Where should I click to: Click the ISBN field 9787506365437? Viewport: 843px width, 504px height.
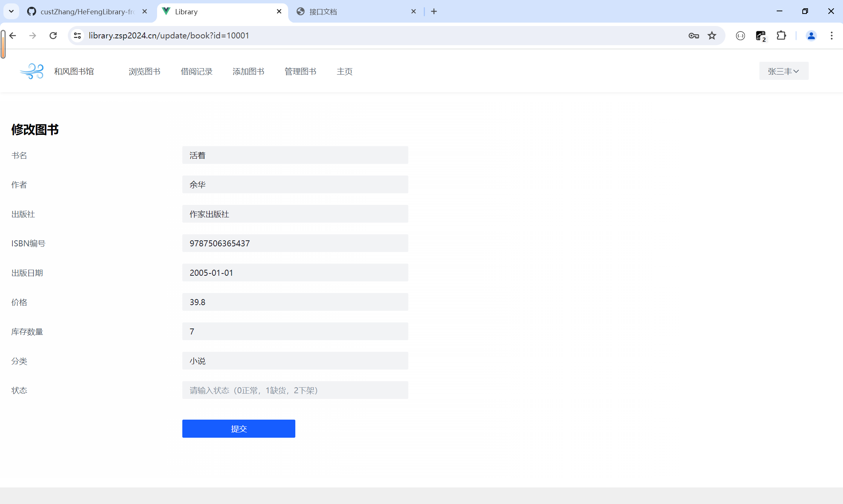point(295,243)
